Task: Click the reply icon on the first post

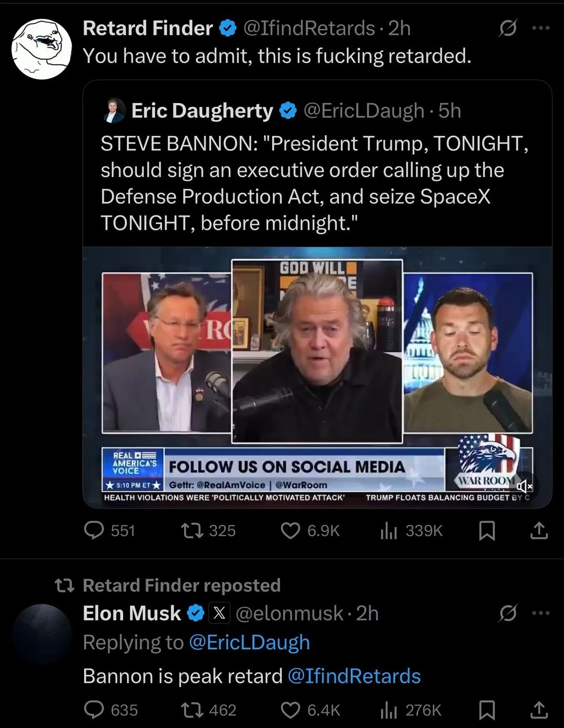Action: point(94,530)
